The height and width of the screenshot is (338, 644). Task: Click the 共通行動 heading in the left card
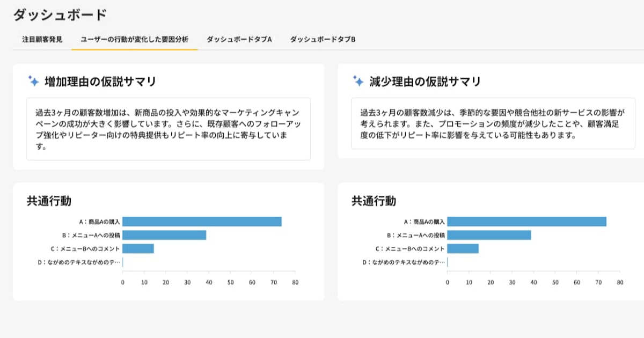pyautogui.click(x=49, y=201)
